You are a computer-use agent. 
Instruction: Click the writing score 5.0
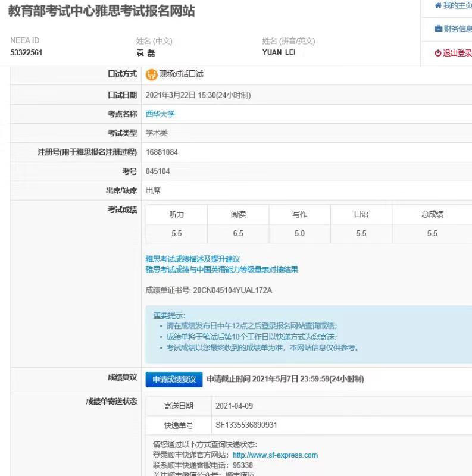(x=299, y=233)
